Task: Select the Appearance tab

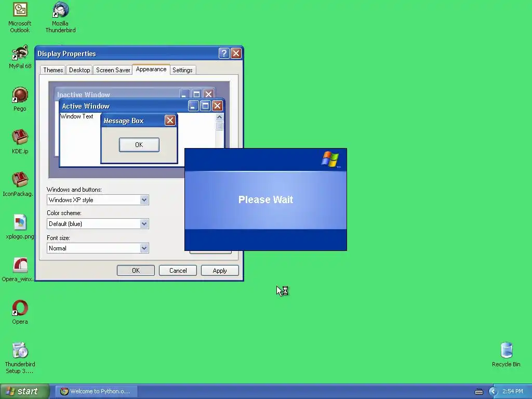Action: coord(151,69)
